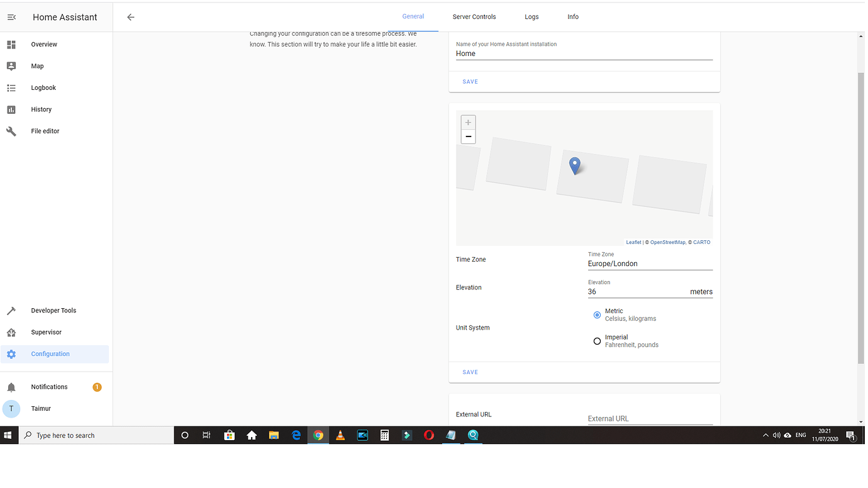Image resolution: width=868 pixels, height=488 pixels.
Task: Launch VLC from the taskbar
Action: (340, 435)
